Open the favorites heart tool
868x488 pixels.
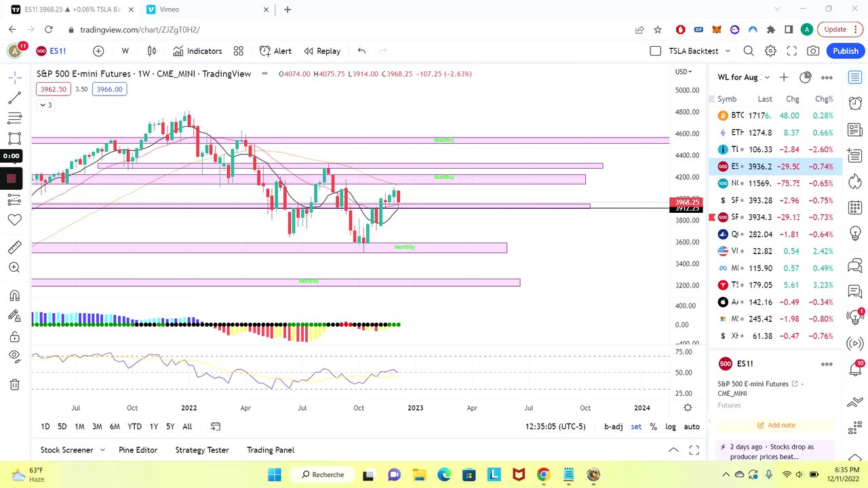tap(14, 220)
